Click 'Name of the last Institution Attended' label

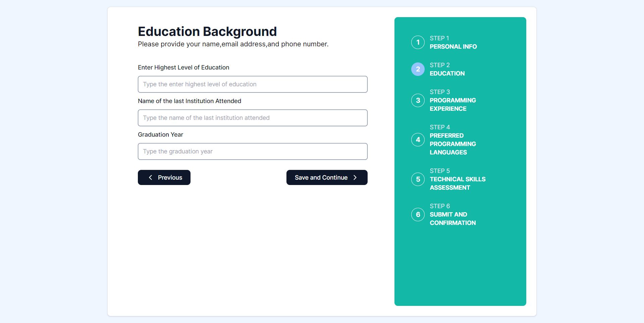click(190, 101)
